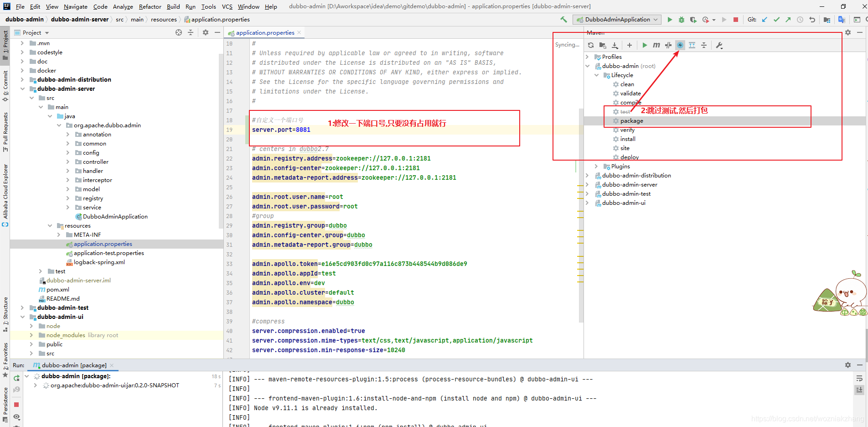The width and height of the screenshot is (868, 427).
Task: Execute Maven goal using the 'm' icon
Action: point(656,45)
